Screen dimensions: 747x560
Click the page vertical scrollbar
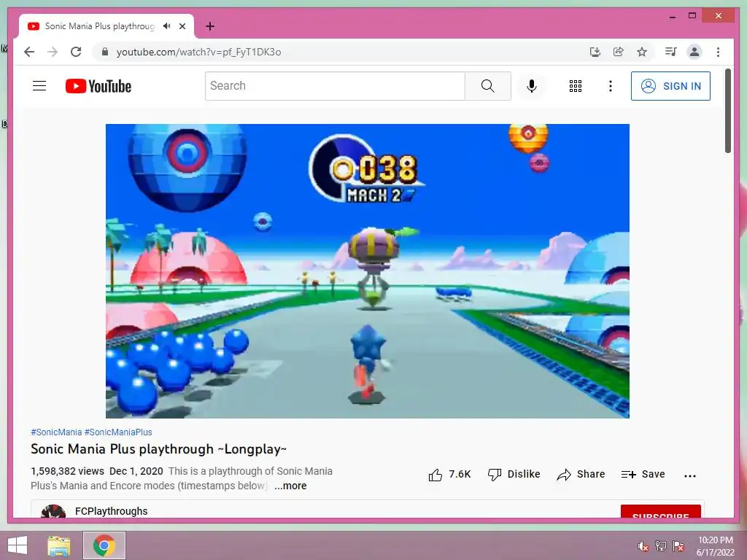tap(728, 111)
